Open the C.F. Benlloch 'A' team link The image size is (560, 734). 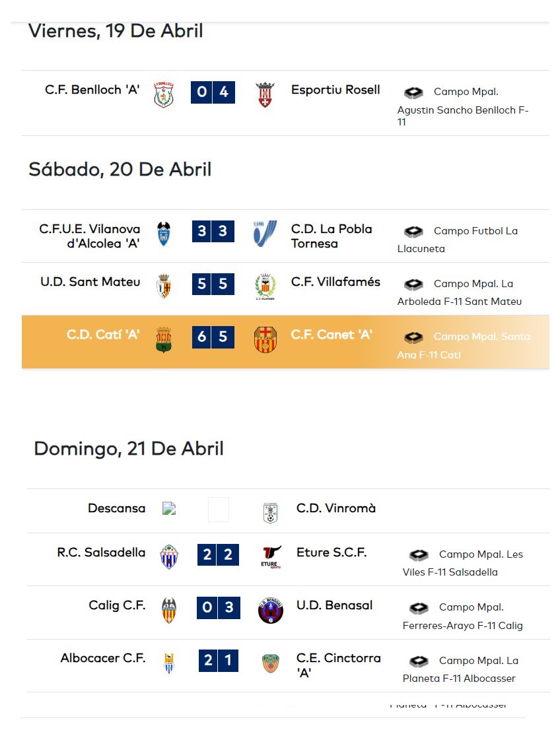[92, 89]
